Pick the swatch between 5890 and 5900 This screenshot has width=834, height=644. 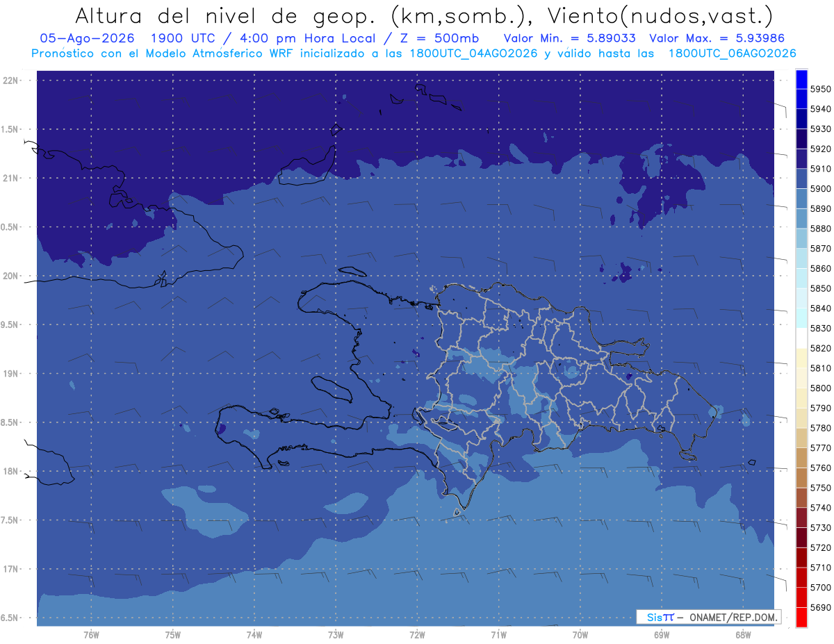click(x=801, y=199)
